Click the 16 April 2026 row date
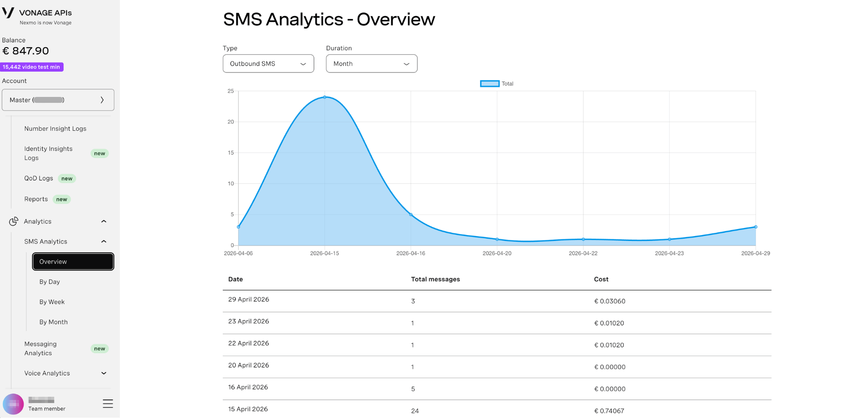868x419 pixels. (x=248, y=387)
